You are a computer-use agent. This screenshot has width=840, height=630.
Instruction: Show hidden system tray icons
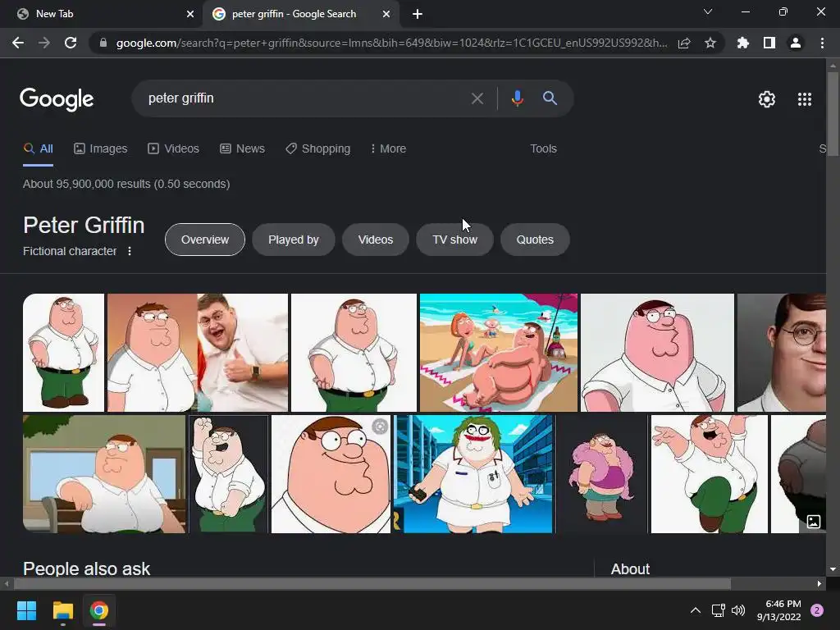696,610
